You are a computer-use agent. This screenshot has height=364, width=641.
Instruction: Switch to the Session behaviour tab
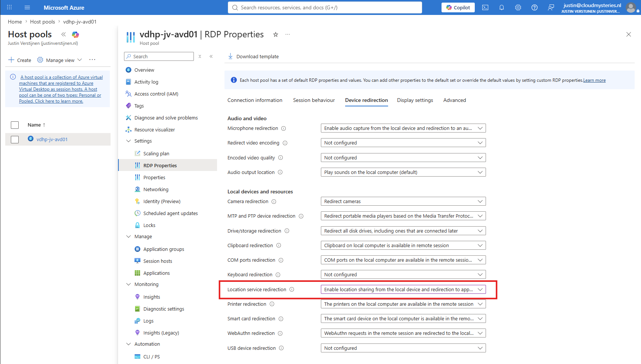click(314, 100)
